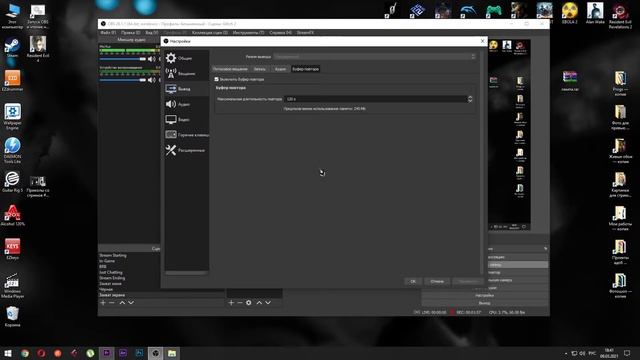Open the Guitar Rig 5 desktop shortcut

(x=12, y=182)
